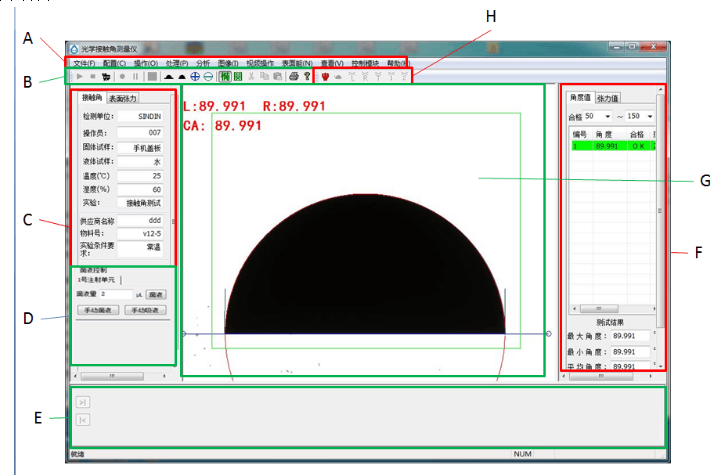This screenshot has height=475, width=723.
Task: Click the 供应商名称 field containing ddd
Action: click(140, 220)
